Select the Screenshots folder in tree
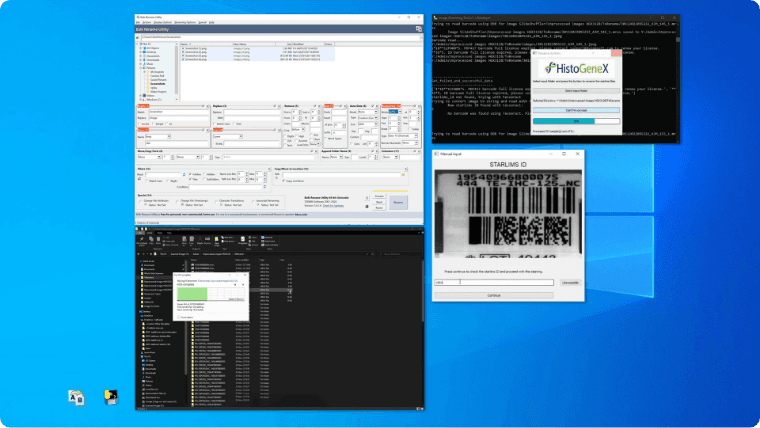This screenshot has height=428, width=760. click(x=158, y=84)
